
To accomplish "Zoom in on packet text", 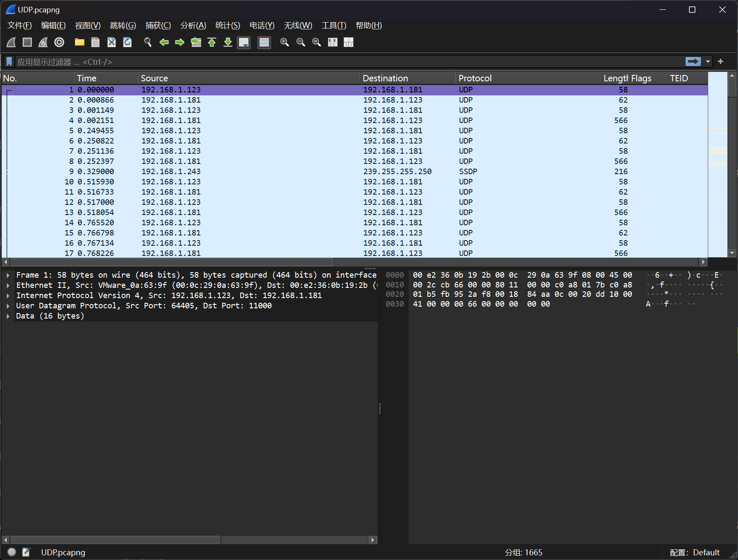I will (x=285, y=42).
